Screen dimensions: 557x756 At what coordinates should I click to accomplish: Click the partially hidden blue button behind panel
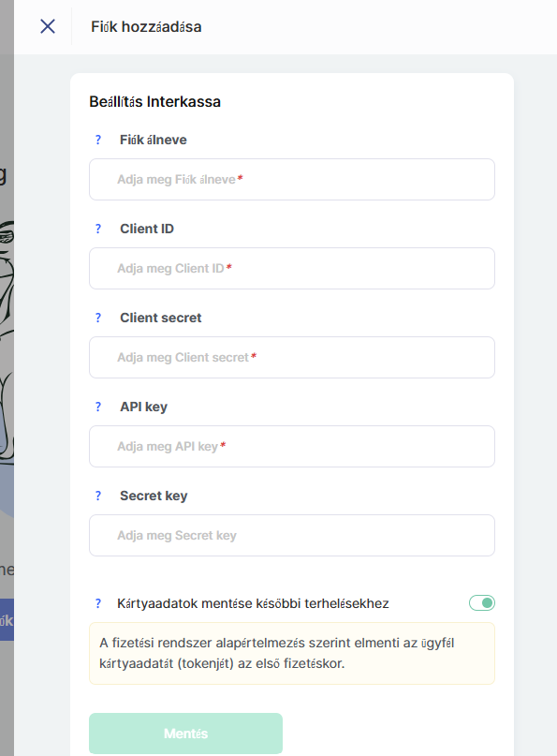click(7, 619)
